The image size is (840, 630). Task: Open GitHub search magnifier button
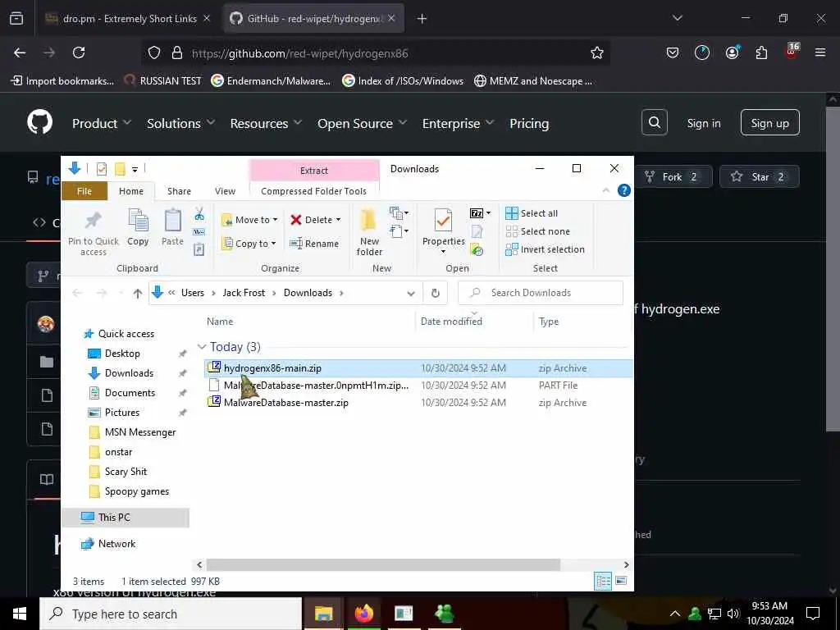pos(654,123)
